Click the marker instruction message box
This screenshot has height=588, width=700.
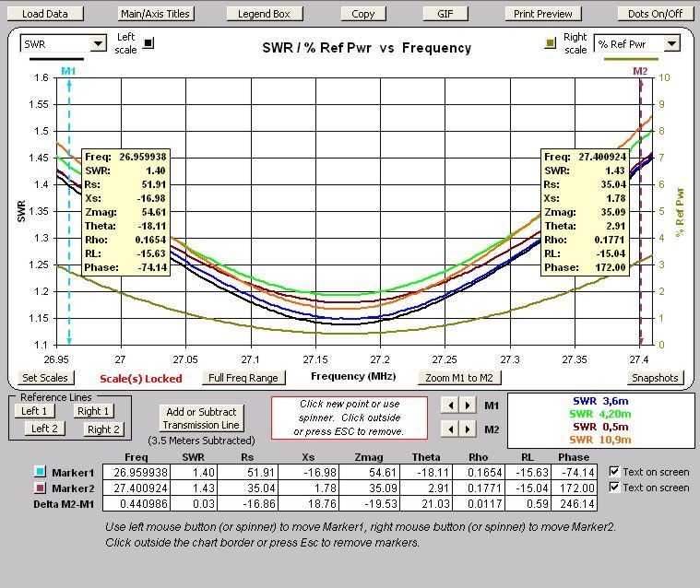tap(350, 417)
